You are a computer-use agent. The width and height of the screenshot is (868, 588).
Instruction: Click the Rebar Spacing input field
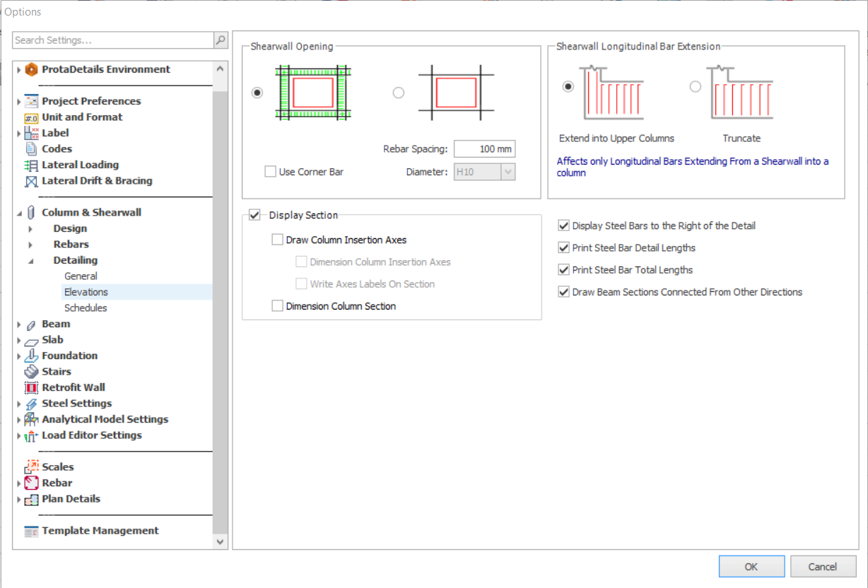click(484, 149)
